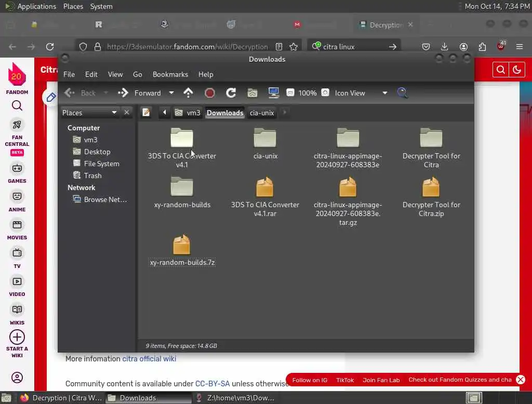Toggle Fandom dark mode moon icon
This screenshot has width=532, height=404.
(517, 70)
